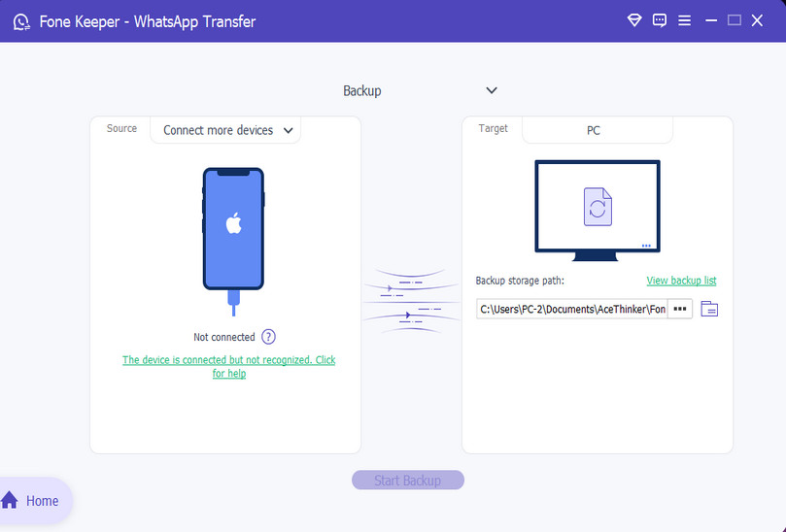Click the Fone Keeper WhatsApp logo icon

pyautogui.click(x=21, y=21)
